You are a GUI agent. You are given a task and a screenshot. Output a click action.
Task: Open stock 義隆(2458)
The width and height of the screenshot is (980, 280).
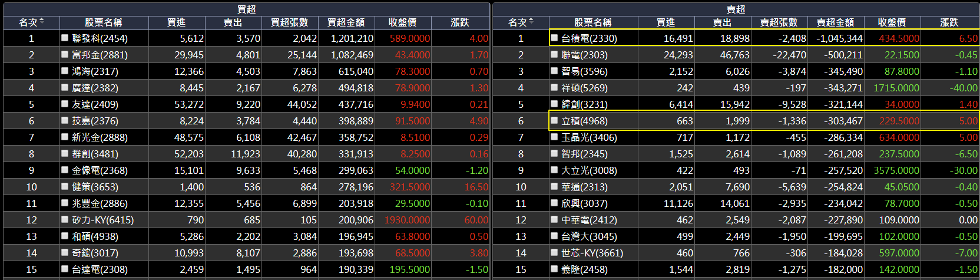(x=584, y=269)
